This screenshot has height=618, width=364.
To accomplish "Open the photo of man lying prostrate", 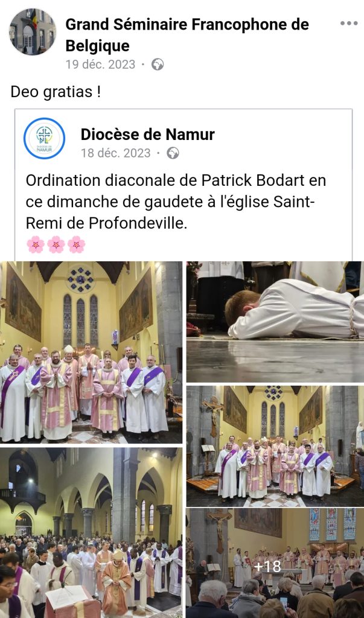I will [x=275, y=322].
